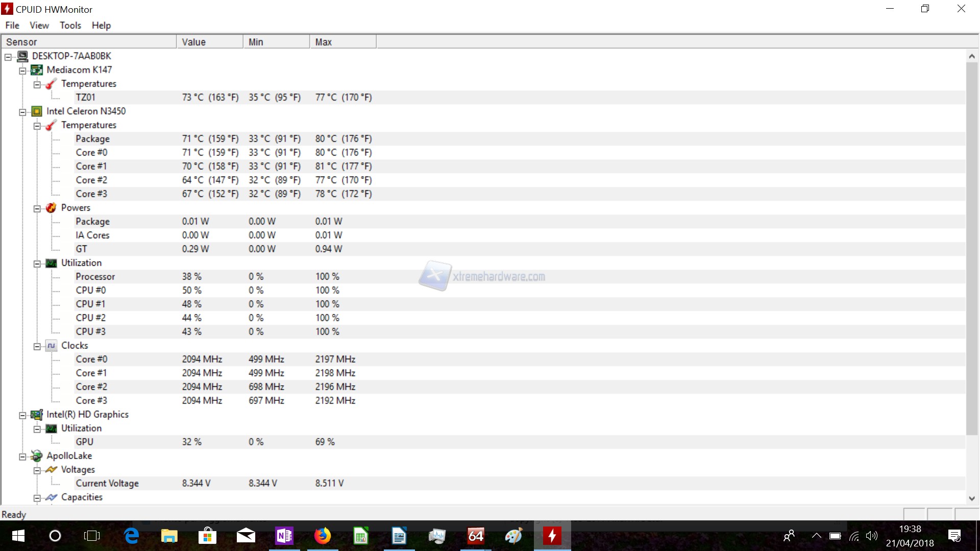Collapse the Utilization section under Celeron
This screenshot has width=980, height=551.
[x=37, y=264]
